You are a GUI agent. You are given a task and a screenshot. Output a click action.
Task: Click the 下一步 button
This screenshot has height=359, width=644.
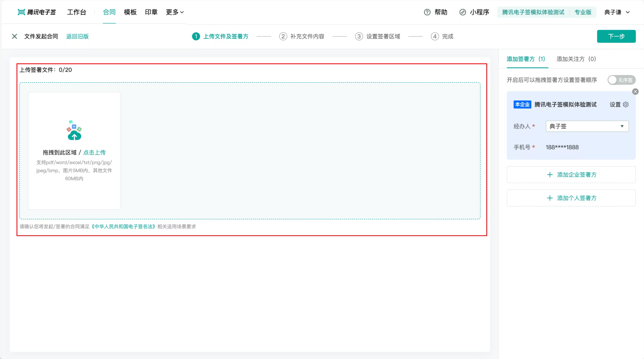(x=616, y=37)
